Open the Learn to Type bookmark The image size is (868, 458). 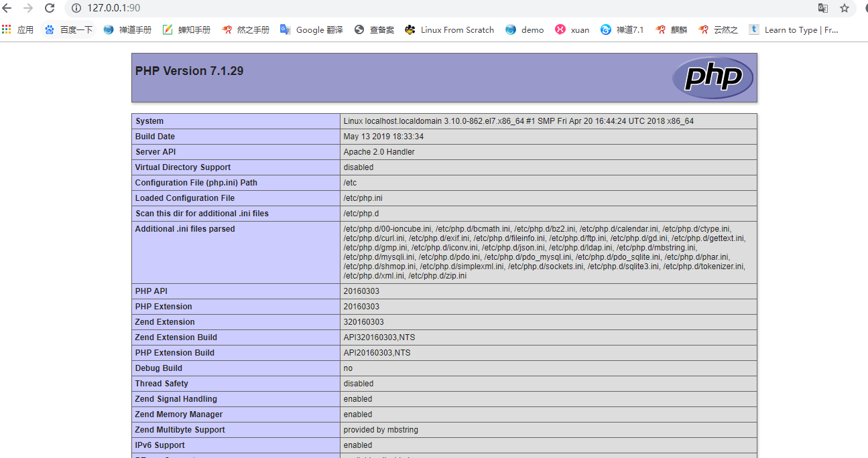794,29
